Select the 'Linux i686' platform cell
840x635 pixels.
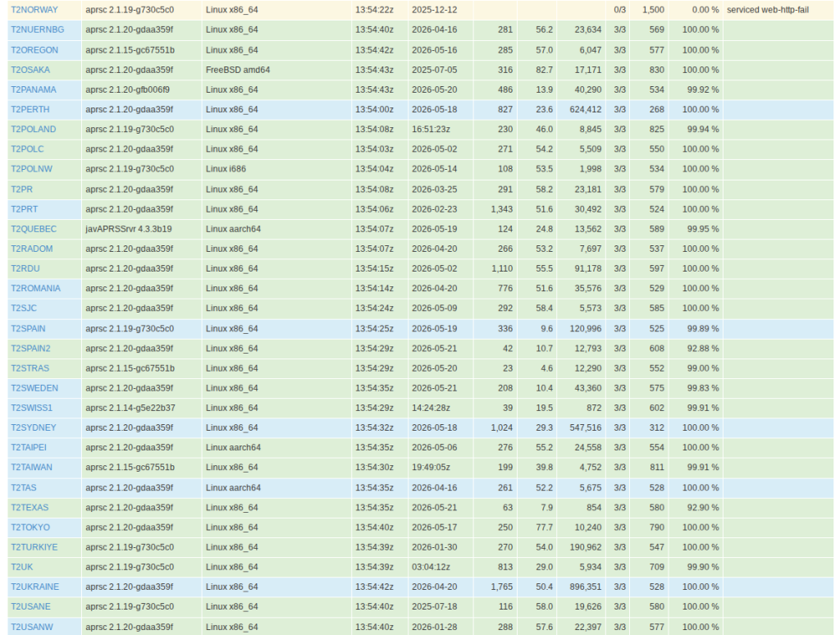pyautogui.click(x=226, y=169)
